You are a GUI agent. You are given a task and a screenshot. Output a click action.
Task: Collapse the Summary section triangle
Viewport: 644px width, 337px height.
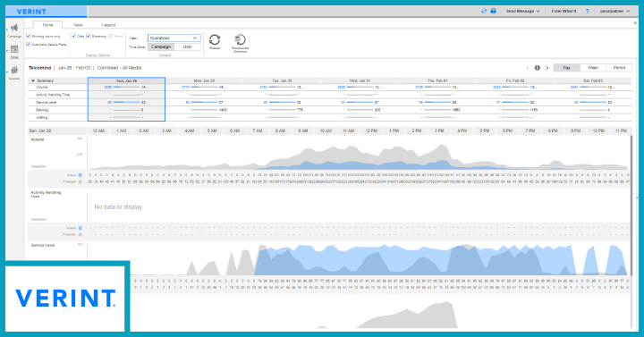[33, 80]
